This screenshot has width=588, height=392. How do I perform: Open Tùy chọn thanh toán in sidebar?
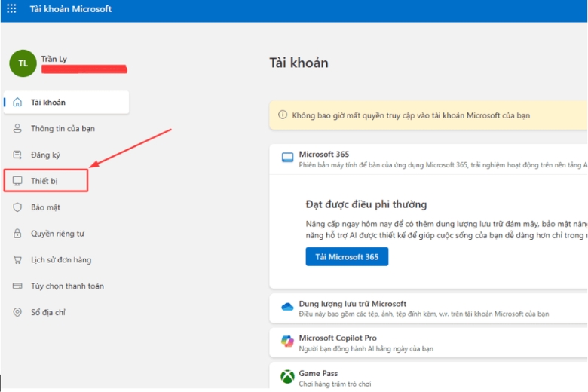click(66, 286)
